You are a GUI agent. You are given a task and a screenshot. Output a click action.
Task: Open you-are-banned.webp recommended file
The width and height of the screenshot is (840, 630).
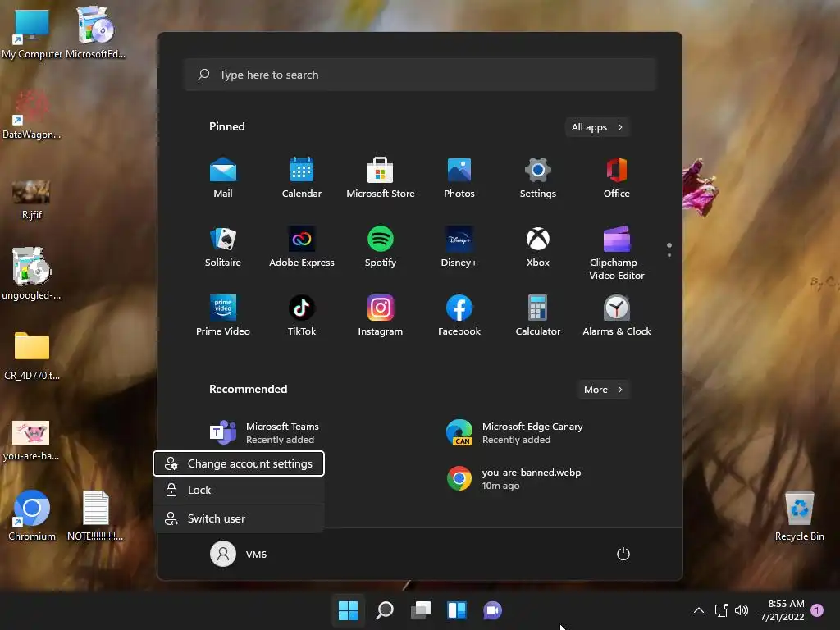coord(514,478)
